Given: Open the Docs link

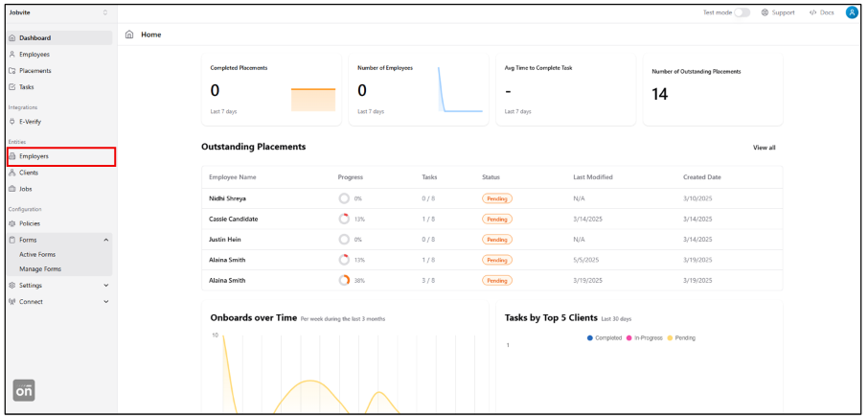Looking at the screenshot, I should coord(821,12).
